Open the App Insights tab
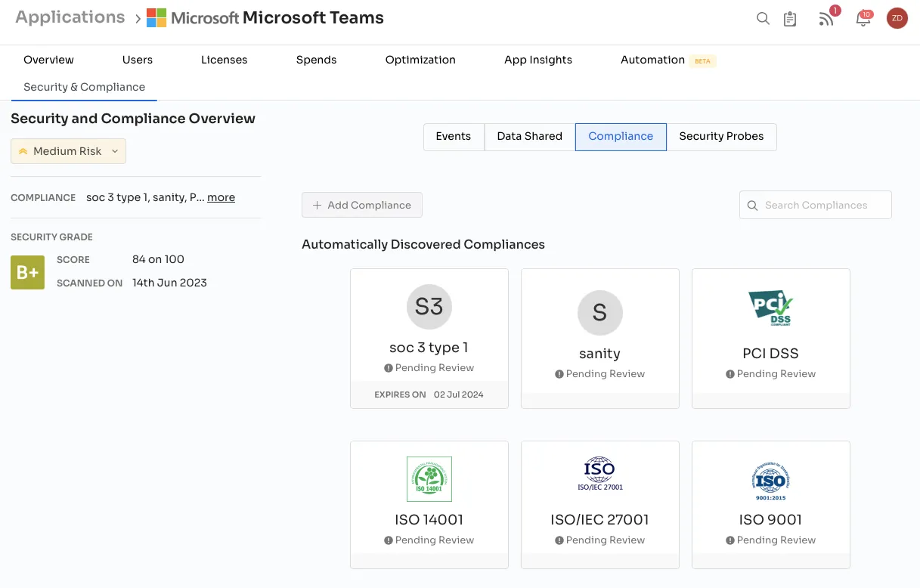 538,60
